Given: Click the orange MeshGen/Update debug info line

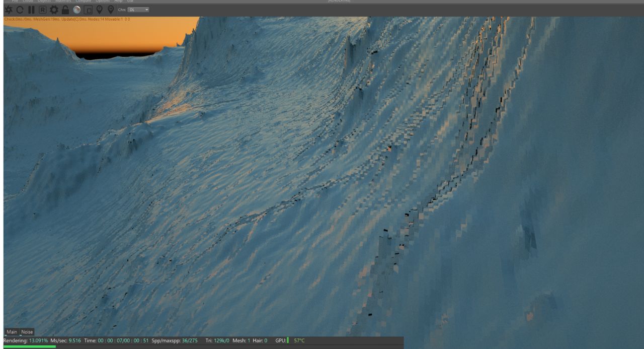Looking at the screenshot, I should tap(67, 19).
